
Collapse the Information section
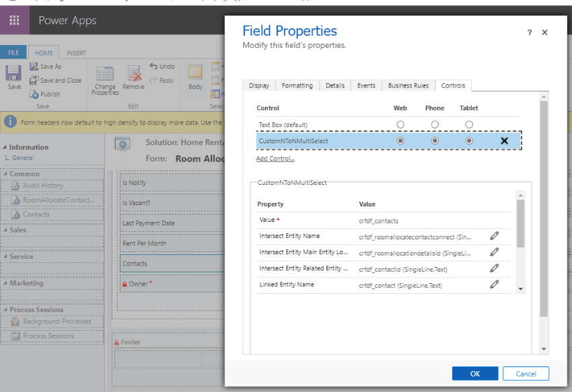5,147
